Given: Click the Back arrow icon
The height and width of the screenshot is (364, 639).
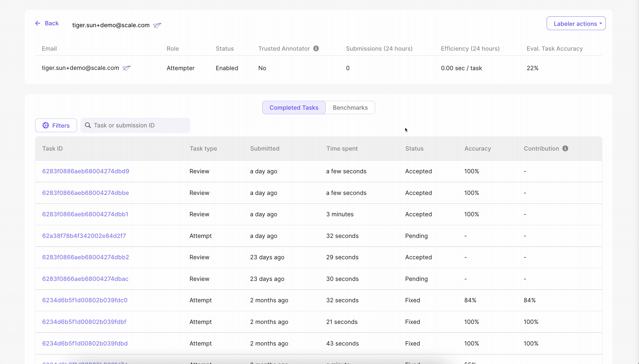Looking at the screenshot, I should [38, 23].
